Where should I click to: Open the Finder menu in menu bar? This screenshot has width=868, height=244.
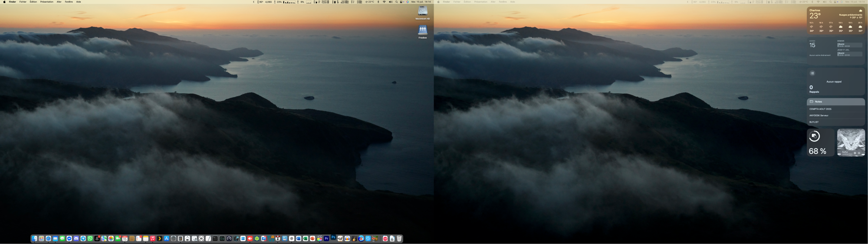click(13, 2)
